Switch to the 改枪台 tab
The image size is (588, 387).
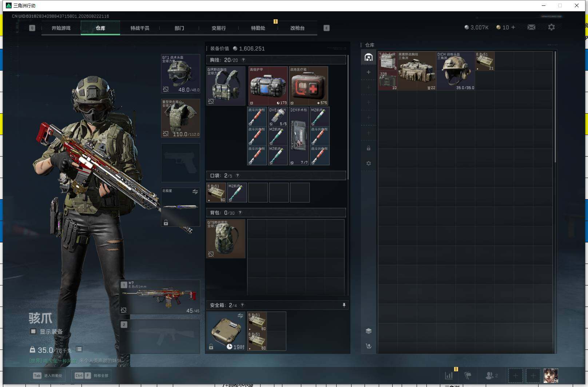pyautogui.click(x=297, y=28)
